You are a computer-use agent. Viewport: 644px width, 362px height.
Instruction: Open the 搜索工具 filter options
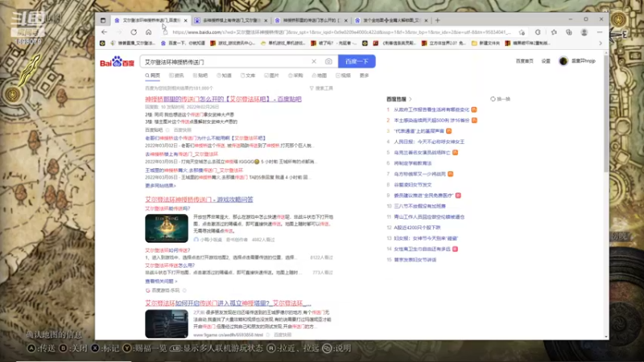pyautogui.click(x=321, y=88)
